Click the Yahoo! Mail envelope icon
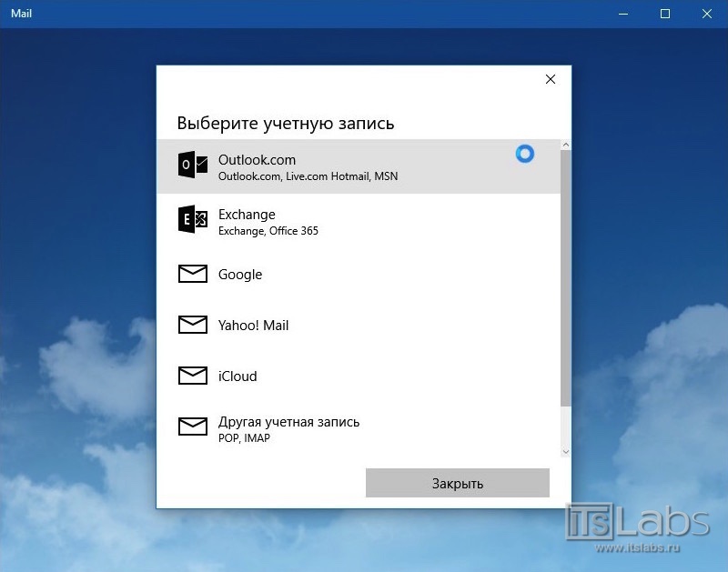Viewport: 728px width, 572px height. pyautogui.click(x=193, y=325)
